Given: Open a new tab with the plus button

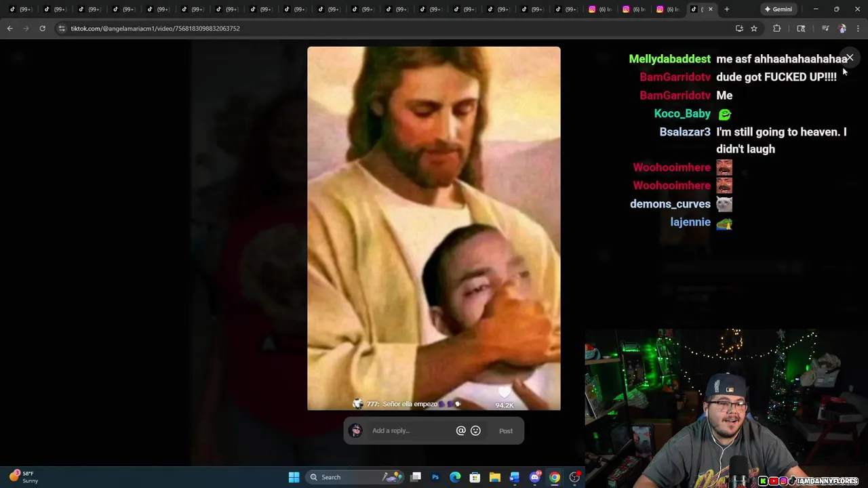Looking at the screenshot, I should [x=727, y=9].
